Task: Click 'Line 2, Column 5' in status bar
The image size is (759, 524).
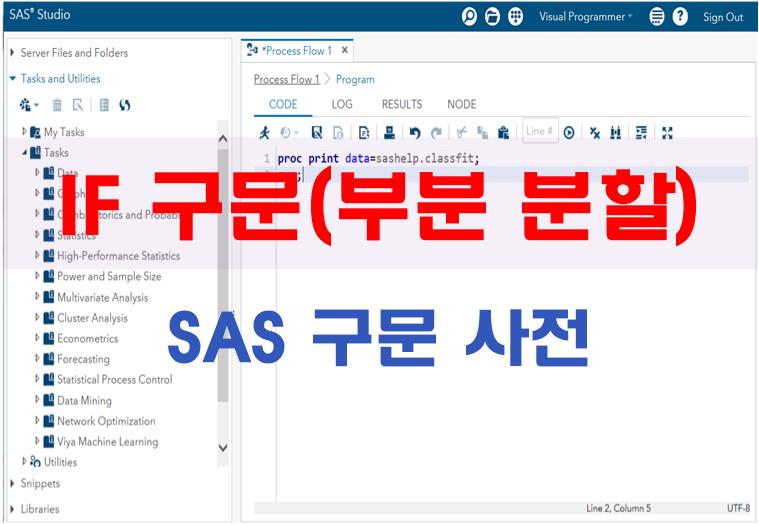Action: pos(618,508)
